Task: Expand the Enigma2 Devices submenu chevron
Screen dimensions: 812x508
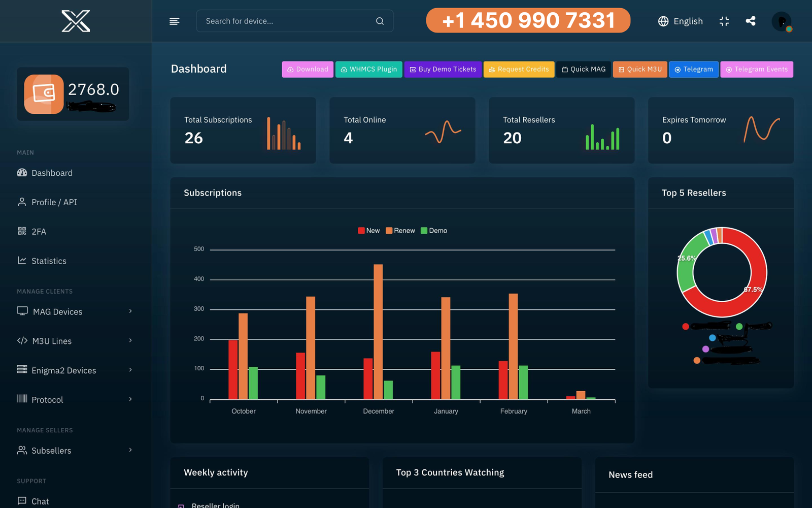Action: coord(130,370)
